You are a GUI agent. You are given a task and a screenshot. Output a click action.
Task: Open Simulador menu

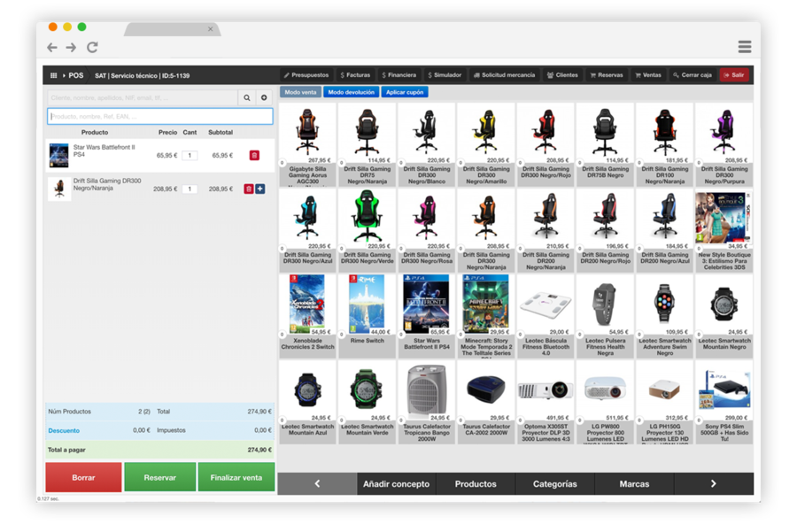[445, 75]
